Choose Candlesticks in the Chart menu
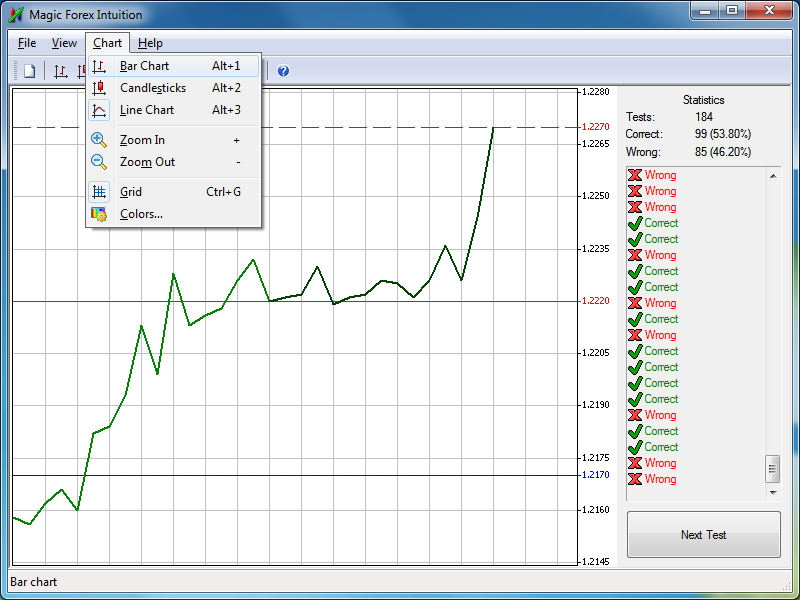The width and height of the screenshot is (800, 600). click(x=173, y=88)
